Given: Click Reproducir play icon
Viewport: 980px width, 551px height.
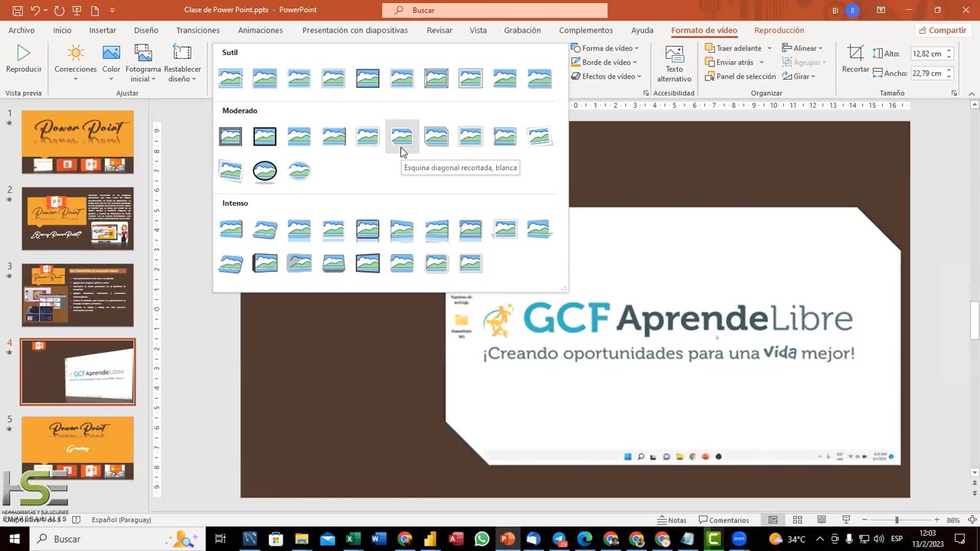Looking at the screenshot, I should 24,59.
